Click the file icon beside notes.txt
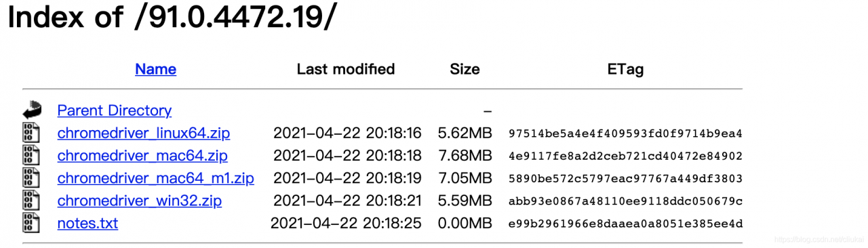 click(x=31, y=222)
